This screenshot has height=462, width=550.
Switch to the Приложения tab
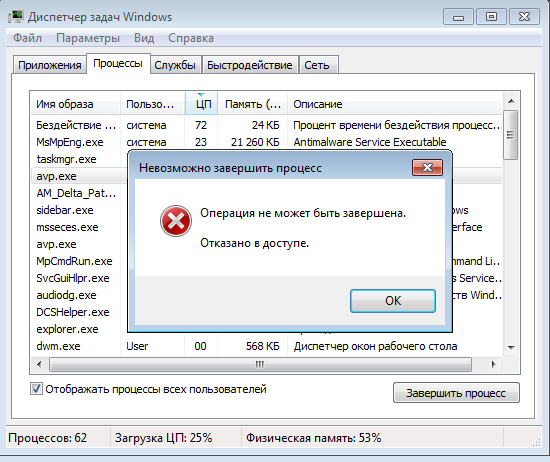(50, 65)
